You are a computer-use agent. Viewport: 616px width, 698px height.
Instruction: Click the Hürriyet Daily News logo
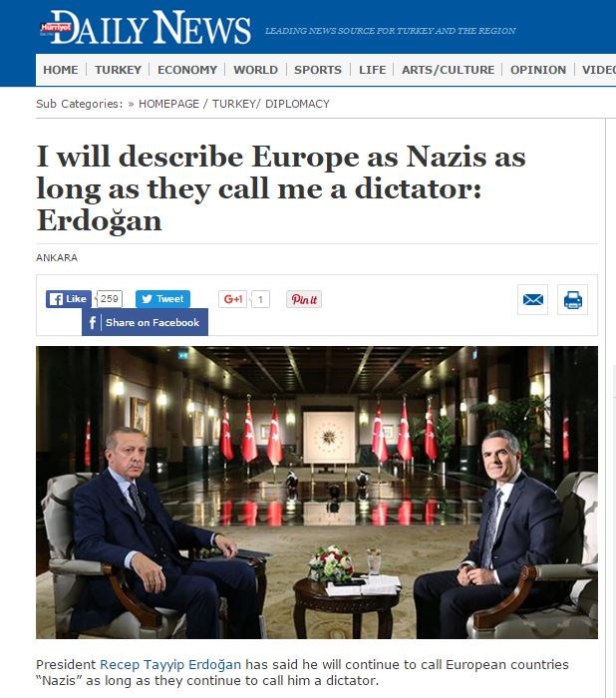146,28
